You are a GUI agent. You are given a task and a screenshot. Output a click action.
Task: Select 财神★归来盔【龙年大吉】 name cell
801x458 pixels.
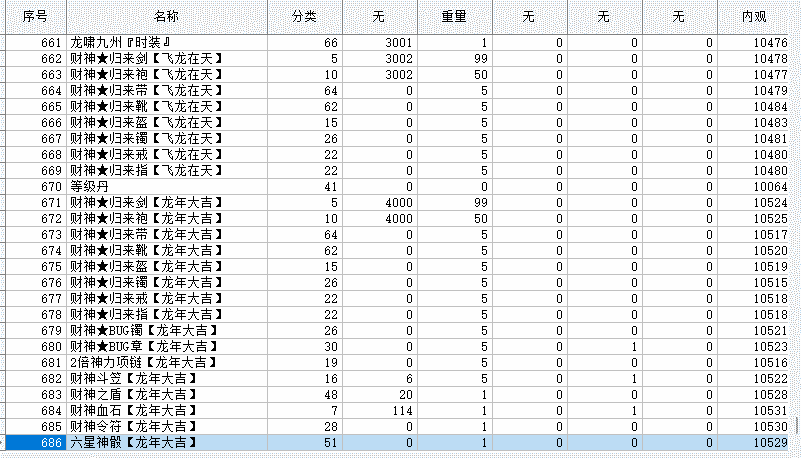(167, 267)
